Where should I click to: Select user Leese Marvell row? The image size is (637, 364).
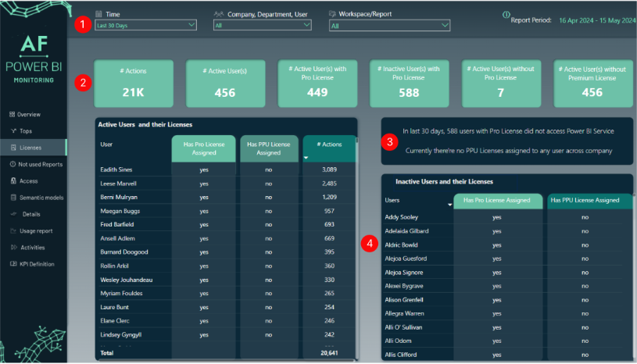225,184
